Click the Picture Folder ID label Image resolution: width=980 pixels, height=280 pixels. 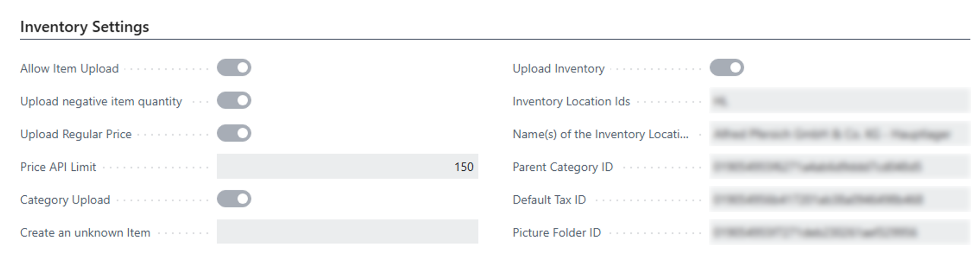tap(556, 233)
